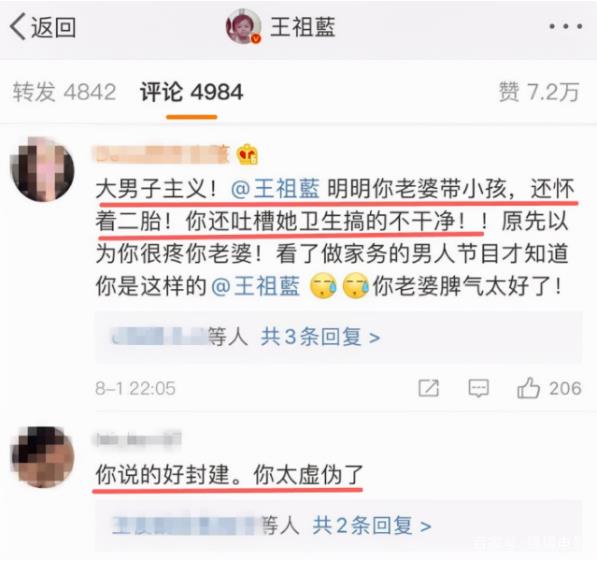Switch to the 转发 4842 tab
This screenshot has height=575, width=597.
64,92
